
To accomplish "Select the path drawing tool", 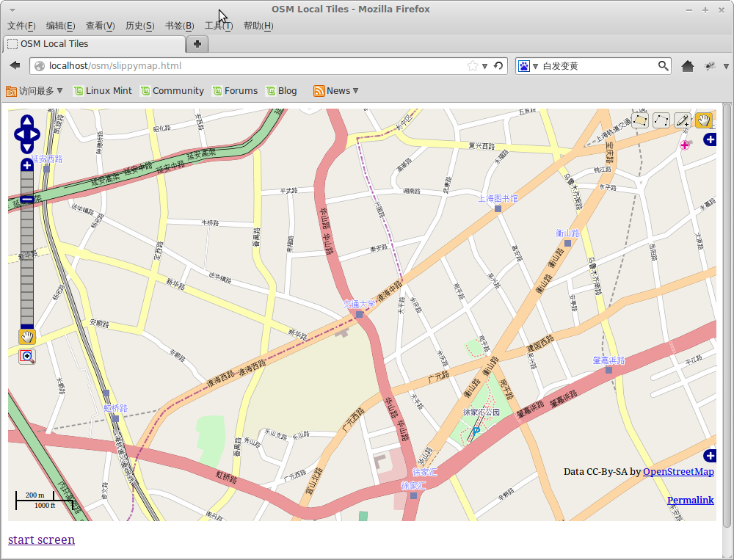I will (661, 120).
